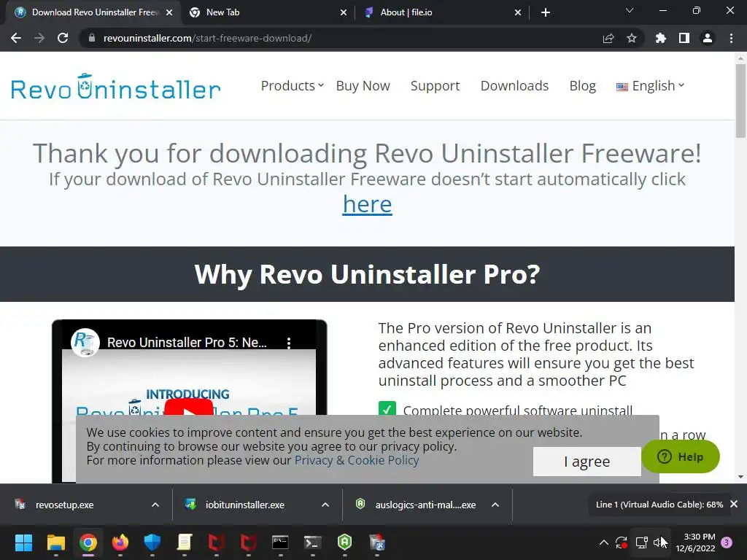Open the Chrome profile icon
The image size is (747, 560).
coord(708,38)
